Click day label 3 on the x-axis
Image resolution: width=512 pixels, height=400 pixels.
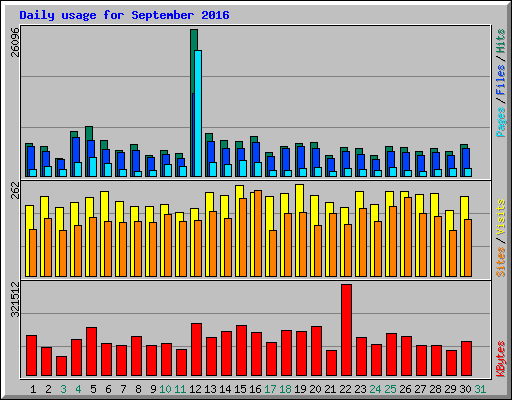tap(63, 389)
